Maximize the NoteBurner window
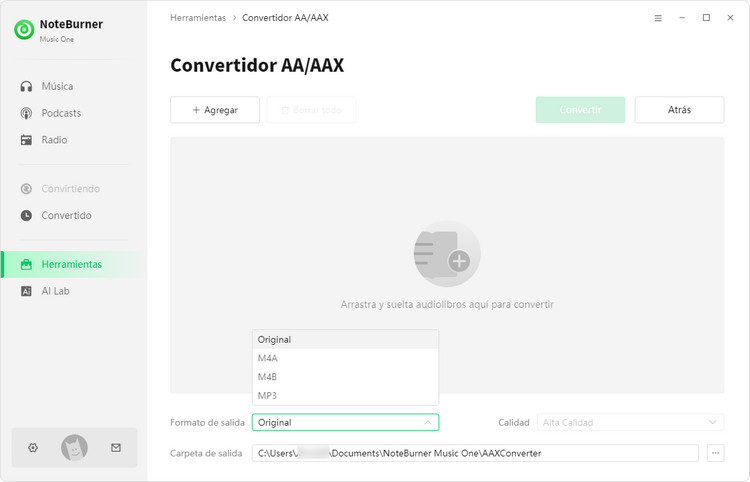Image resolution: width=750 pixels, height=482 pixels. pyautogui.click(x=706, y=18)
